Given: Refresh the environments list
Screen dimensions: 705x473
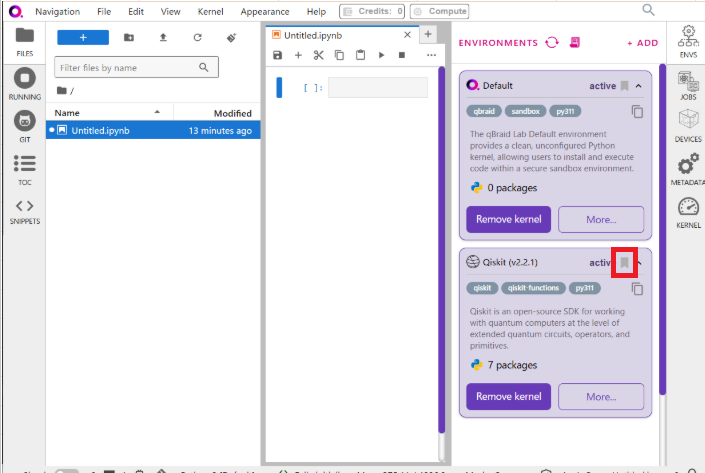Looking at the screenshot, I should pyautogui.click(x=552, y=43).
